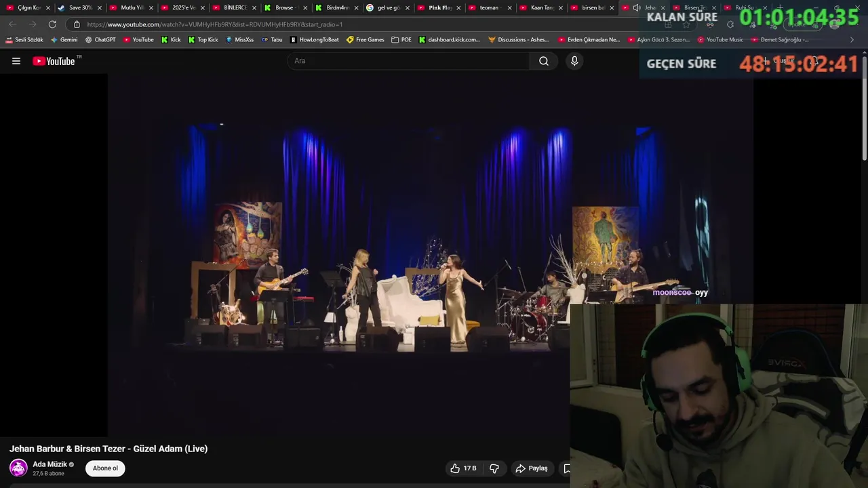Open the Ada Müzik channel name link
The image size is (868, 488).
[x=50, y=464]
